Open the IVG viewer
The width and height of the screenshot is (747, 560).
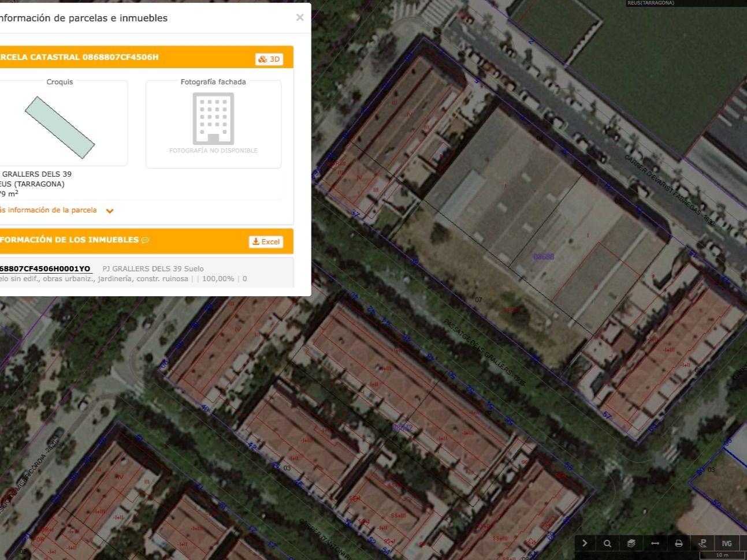726,543
